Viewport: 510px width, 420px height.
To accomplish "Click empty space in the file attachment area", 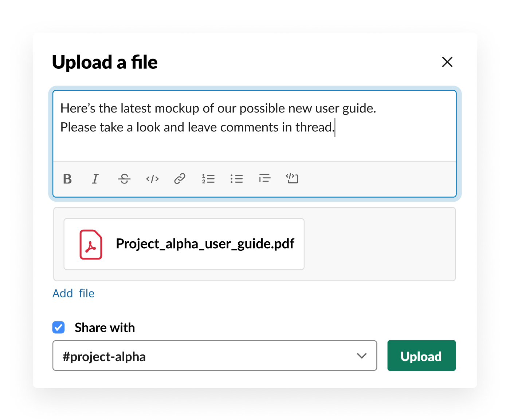I will [x=379, y=244].
